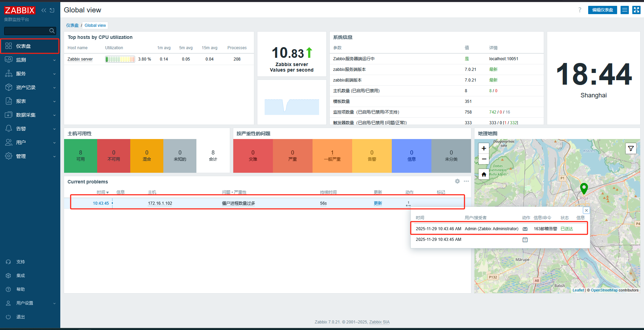644x330 pixels.
Task: Click the chevron beside 用户
Action: [54, 143]
